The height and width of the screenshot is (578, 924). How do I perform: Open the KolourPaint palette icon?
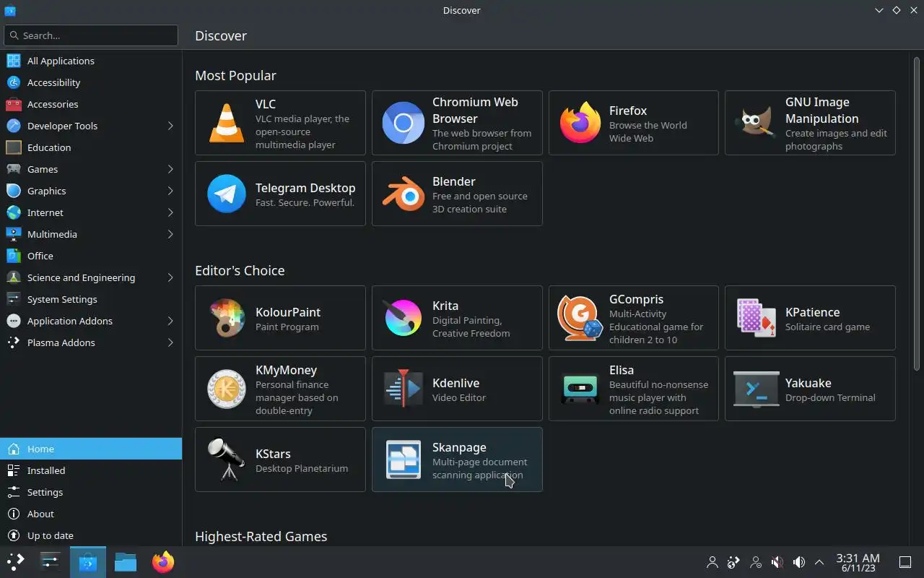click(227, 318)
